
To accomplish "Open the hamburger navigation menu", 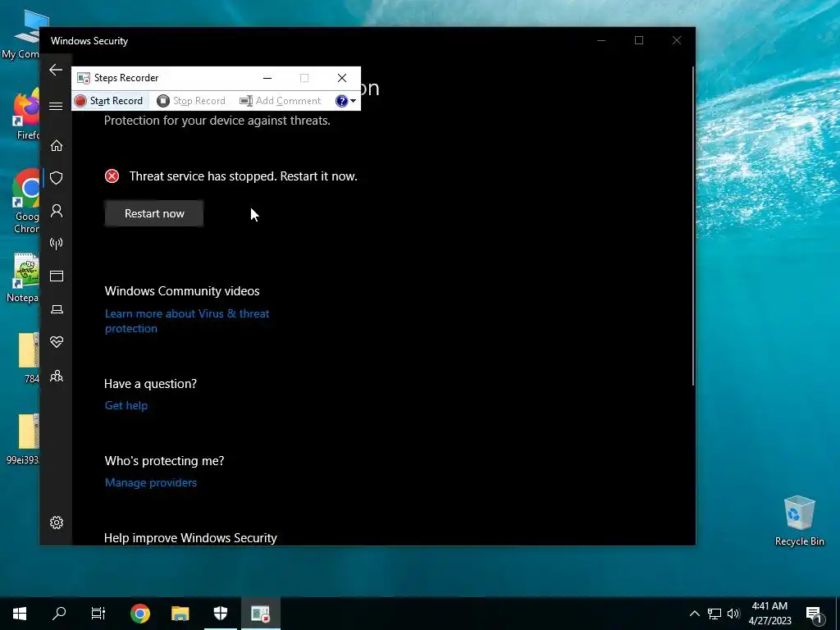I will [56, 106].
